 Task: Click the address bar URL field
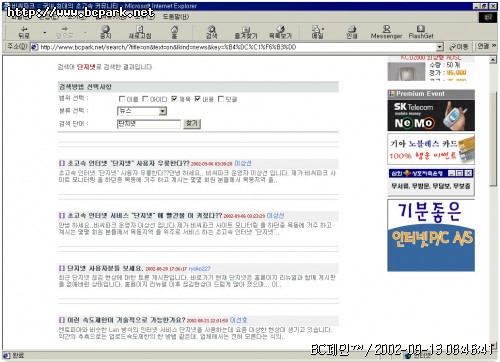pos(238,47)
